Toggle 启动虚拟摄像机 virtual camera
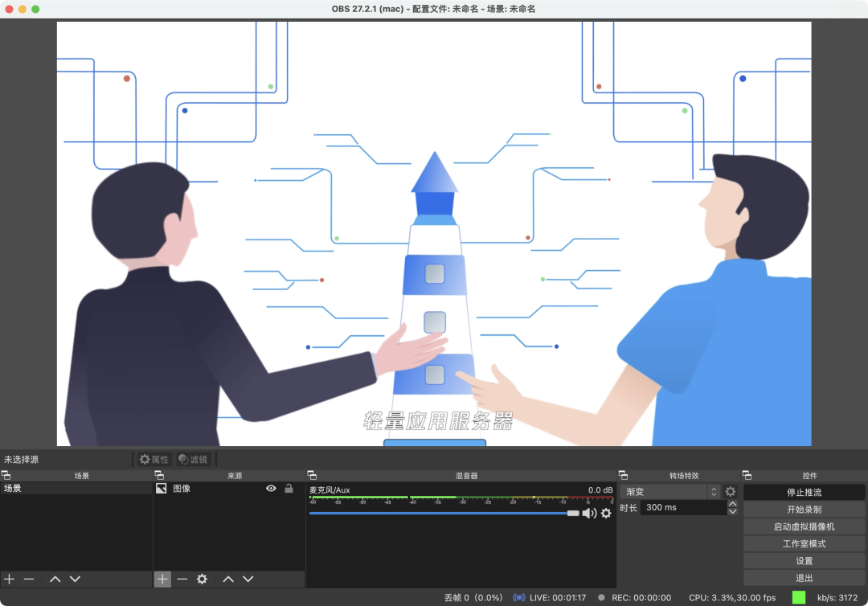868x606 pixels. (804, 527)
